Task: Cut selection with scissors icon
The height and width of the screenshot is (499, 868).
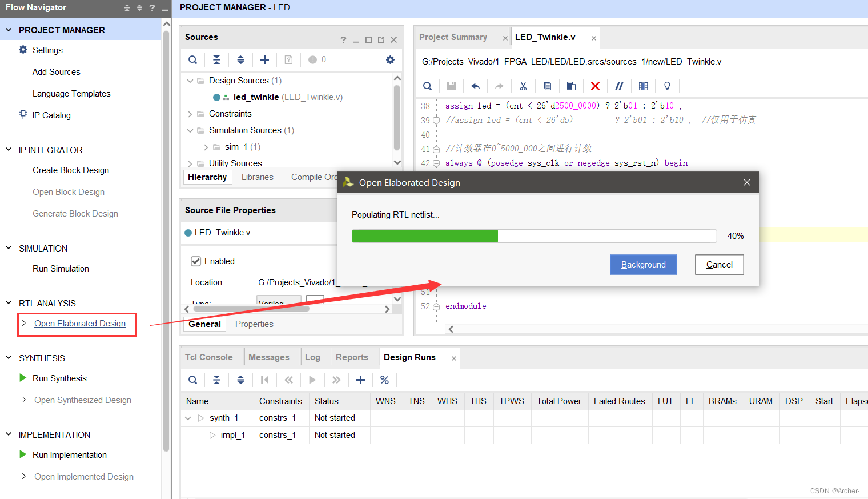Action: 523,86
